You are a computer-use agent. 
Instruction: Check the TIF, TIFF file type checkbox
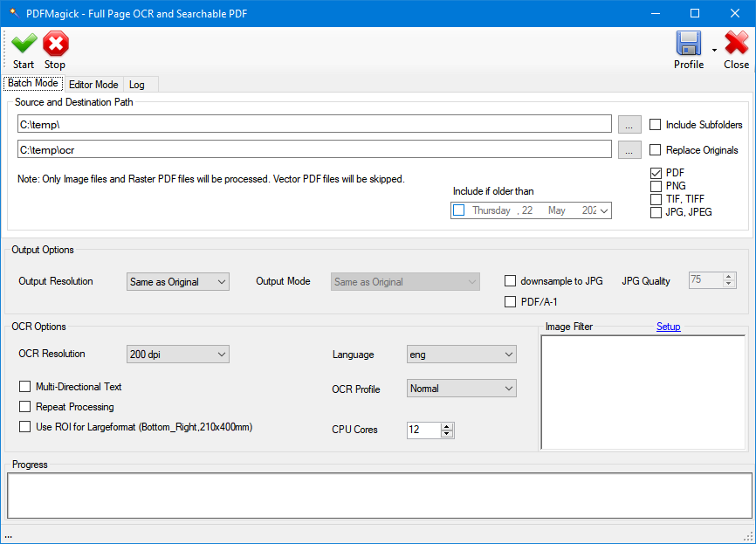(x=656, y=199)
